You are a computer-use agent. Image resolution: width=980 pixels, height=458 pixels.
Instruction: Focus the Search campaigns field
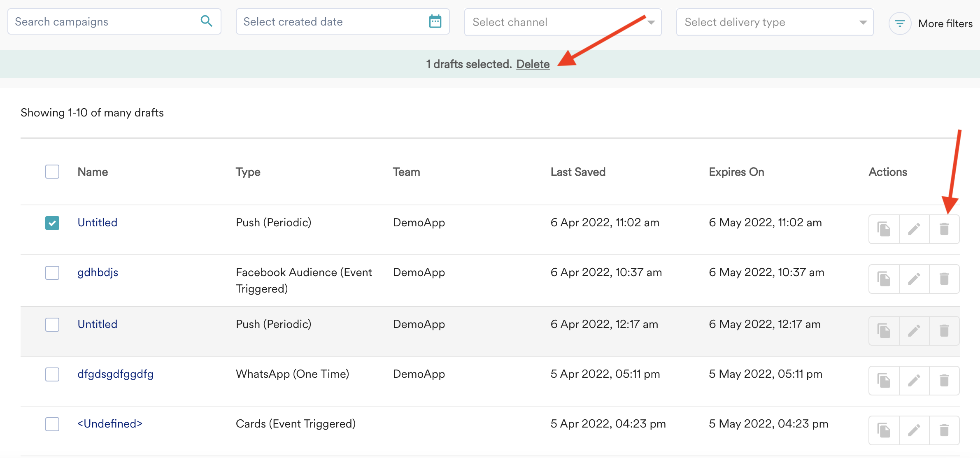[103, 22]
